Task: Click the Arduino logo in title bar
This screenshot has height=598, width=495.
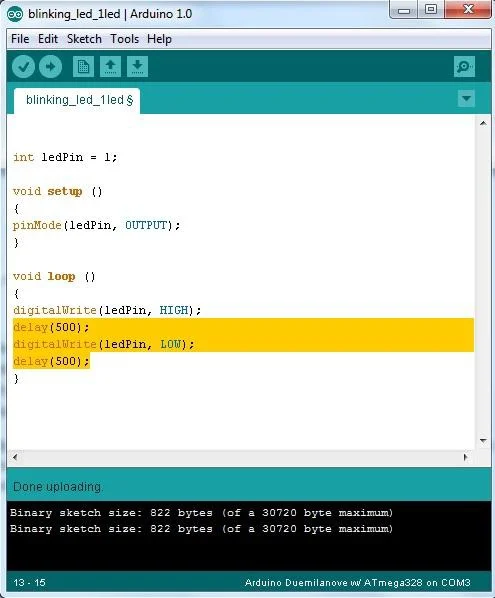Action: click(x=15, y=14)
